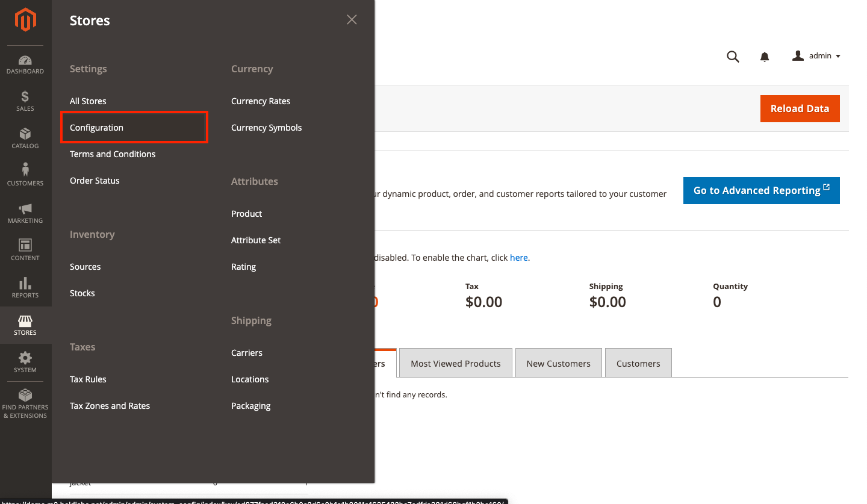Open the Dashboard from the sidebar
Image resolution: width=867 pixels, height=504 pixels.
click(x=25, y=64)
